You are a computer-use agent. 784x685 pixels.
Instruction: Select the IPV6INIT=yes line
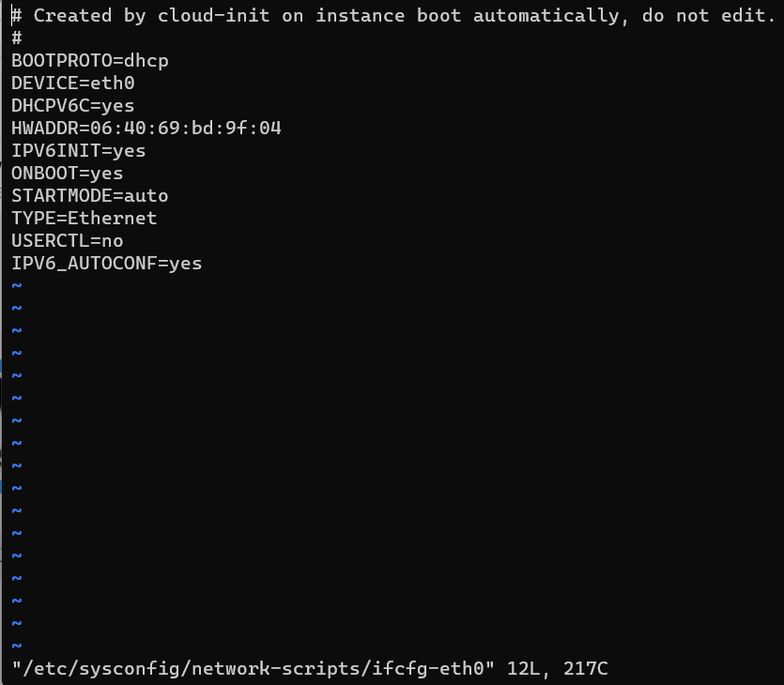click(79, 151)
